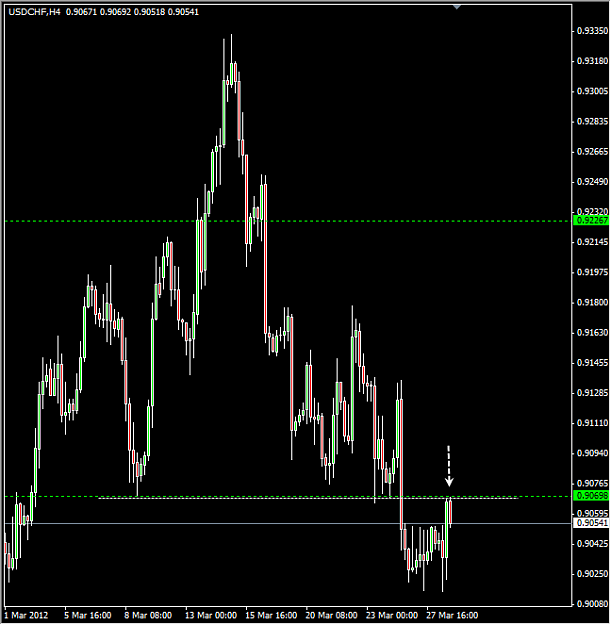Click the current price tag 0.90541 on axis
Viewport: 611px width, 625px height.
tap(591, 523)
